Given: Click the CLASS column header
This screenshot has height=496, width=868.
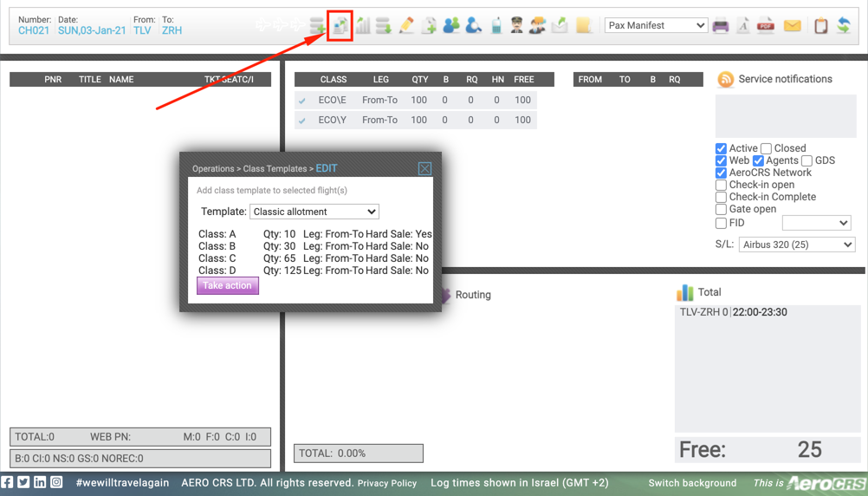Looking at the screenshot, I should point(334,79).
